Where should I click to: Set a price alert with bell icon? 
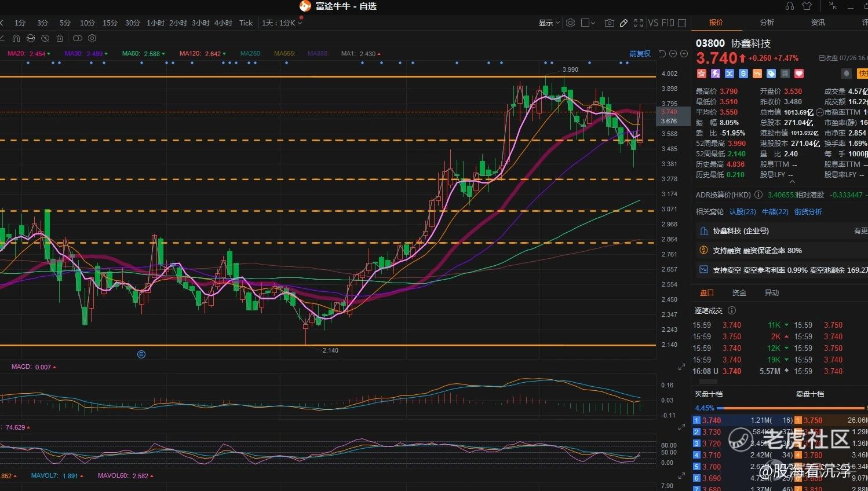pos(847,74)
